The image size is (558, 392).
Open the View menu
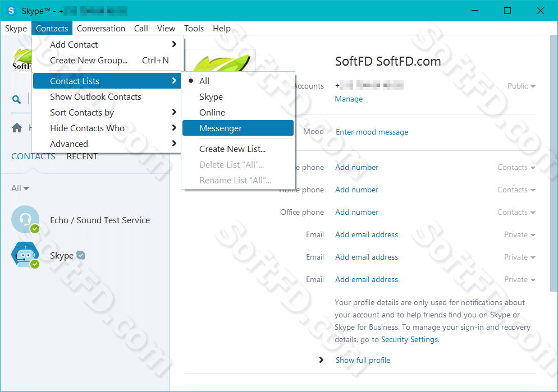coord(166,29)
